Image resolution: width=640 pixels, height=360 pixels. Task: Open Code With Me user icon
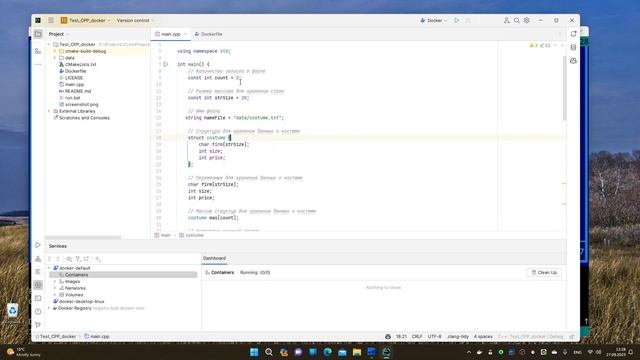507,20
